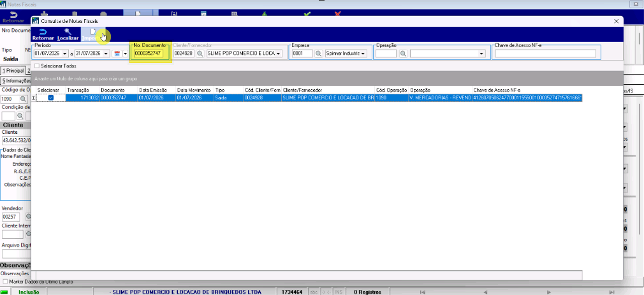The width and height of the screenshot is (644, 295).
Task: Click Retornar in the Notas Fiscais background window
Action: tap(13, 18)
